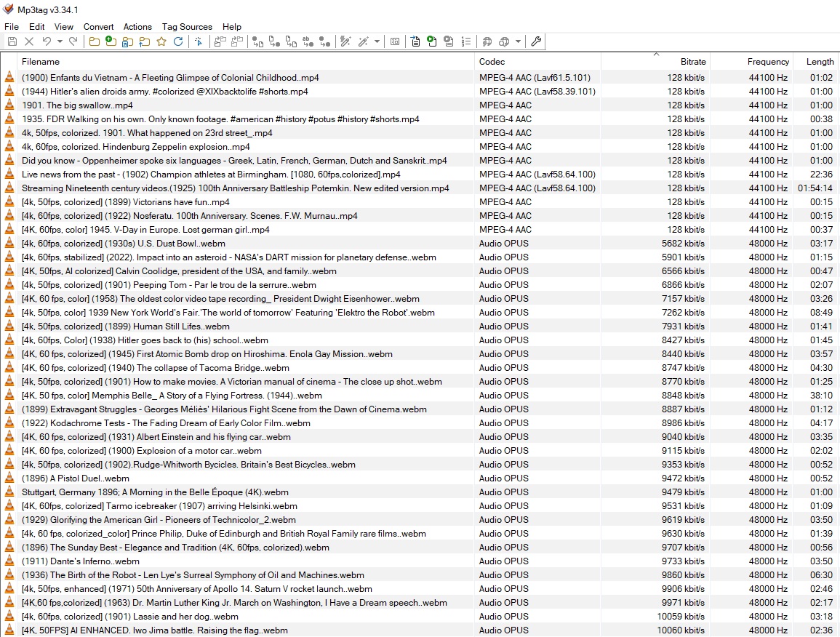Image resolution: width=840 pixels, height=637 pixels.
Task: Redo the last undone change
Action: [73, 41]
